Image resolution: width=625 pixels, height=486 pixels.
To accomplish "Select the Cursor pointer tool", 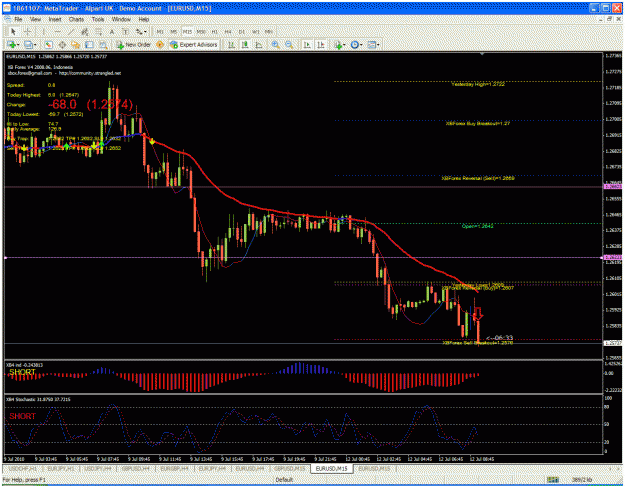I will 13,31.
